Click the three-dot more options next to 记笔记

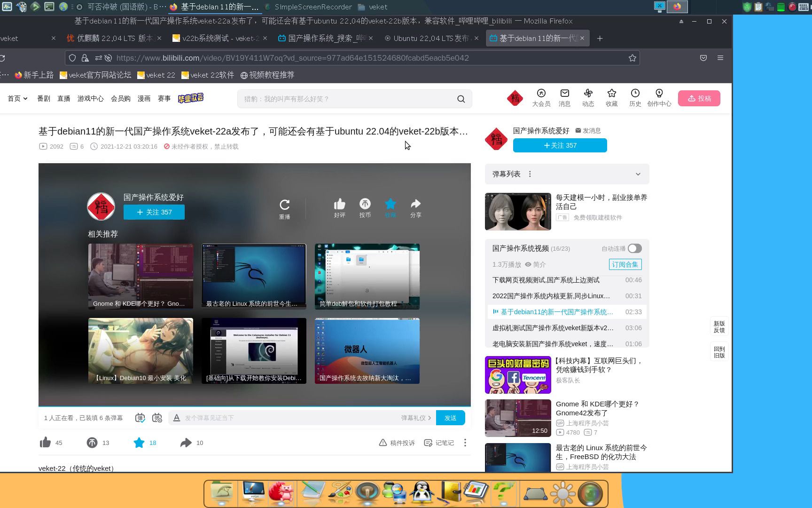coord(465,443)
